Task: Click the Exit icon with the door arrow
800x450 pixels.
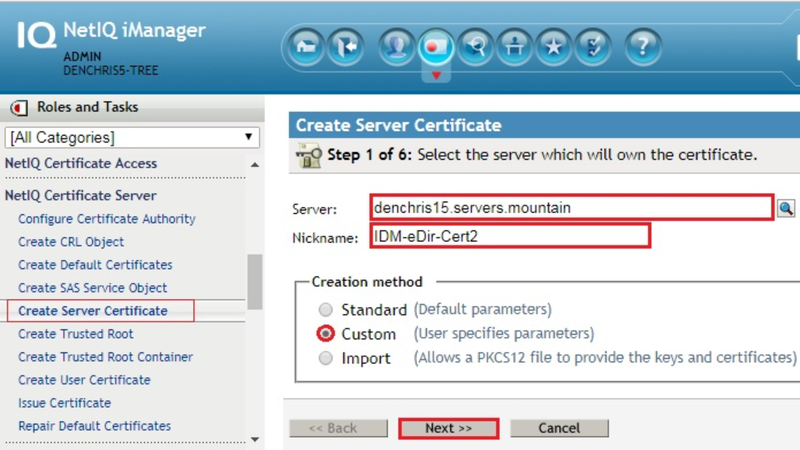Action: [x=345, y=47]
